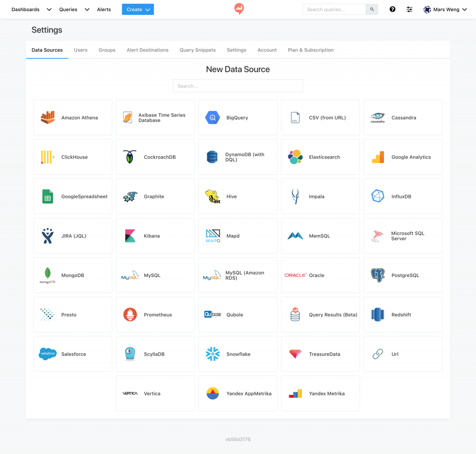Viewport: 476px width, 454px height.
Task: Switch to the Groups tab
Action: coord(107,50)
